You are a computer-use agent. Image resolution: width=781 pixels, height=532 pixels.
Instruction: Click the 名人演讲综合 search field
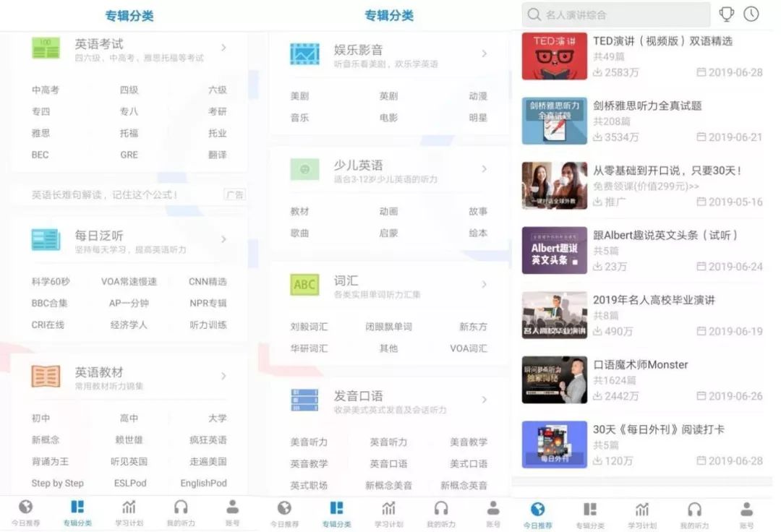click(x=616, y=14)
